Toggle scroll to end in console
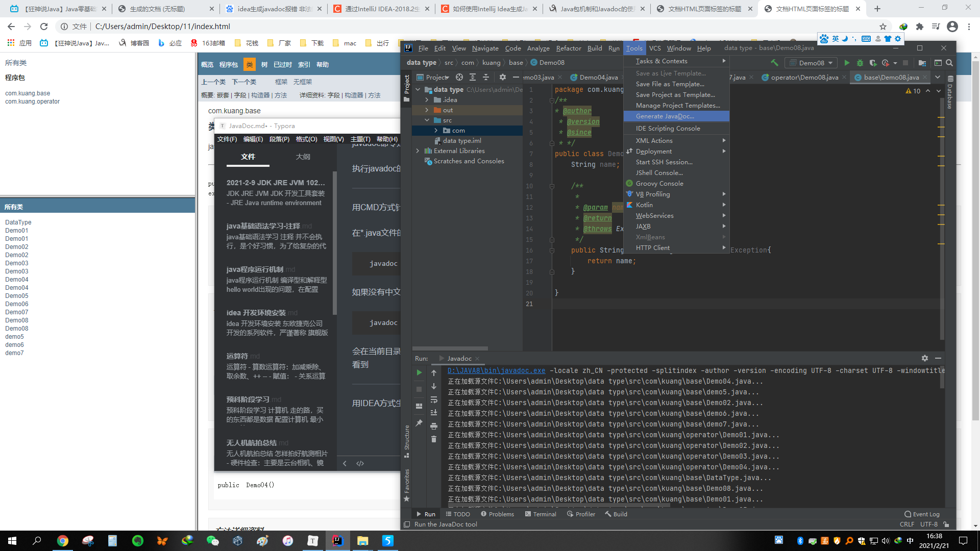980x551 pixels. pyautogui.click(x=434, y=412)
